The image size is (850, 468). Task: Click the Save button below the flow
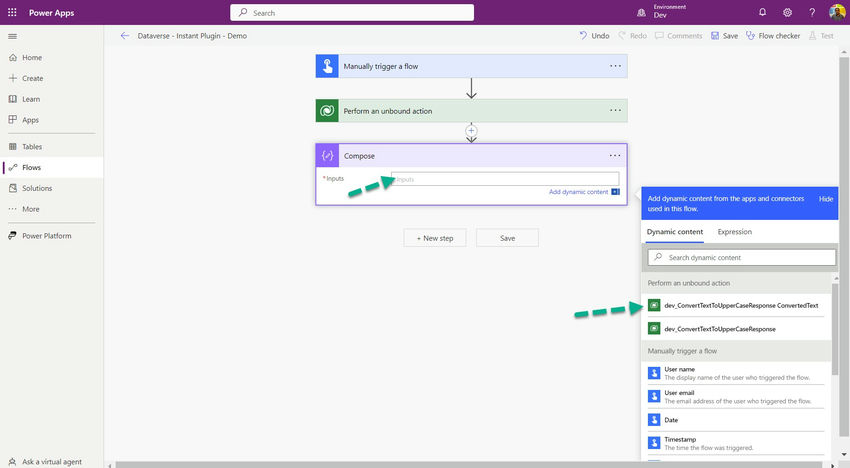click(507, 238)
